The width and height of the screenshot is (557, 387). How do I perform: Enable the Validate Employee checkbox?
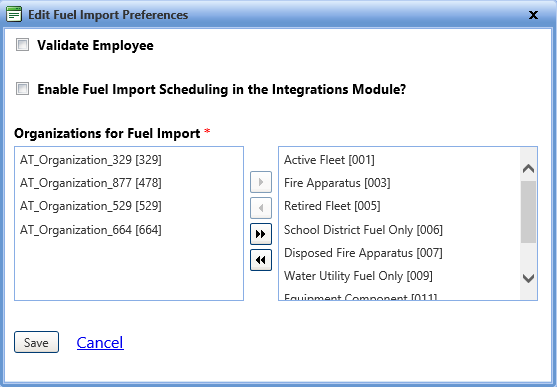pos(22,45)
